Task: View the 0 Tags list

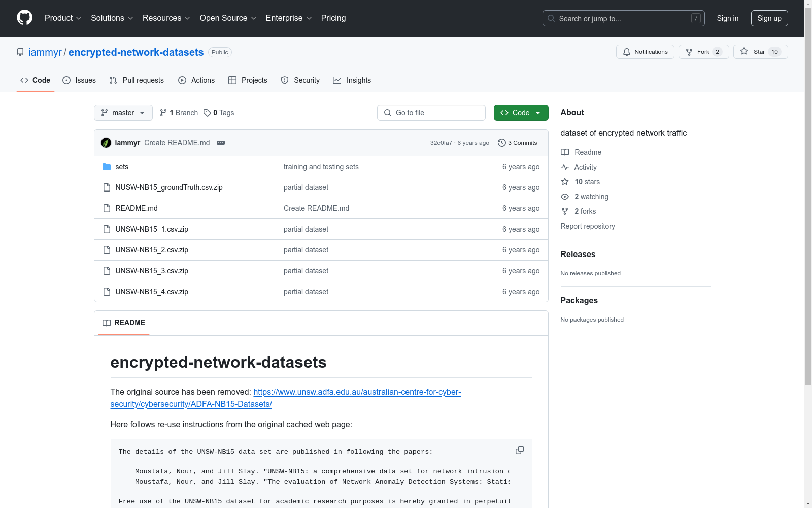Action: click(219, 113)
